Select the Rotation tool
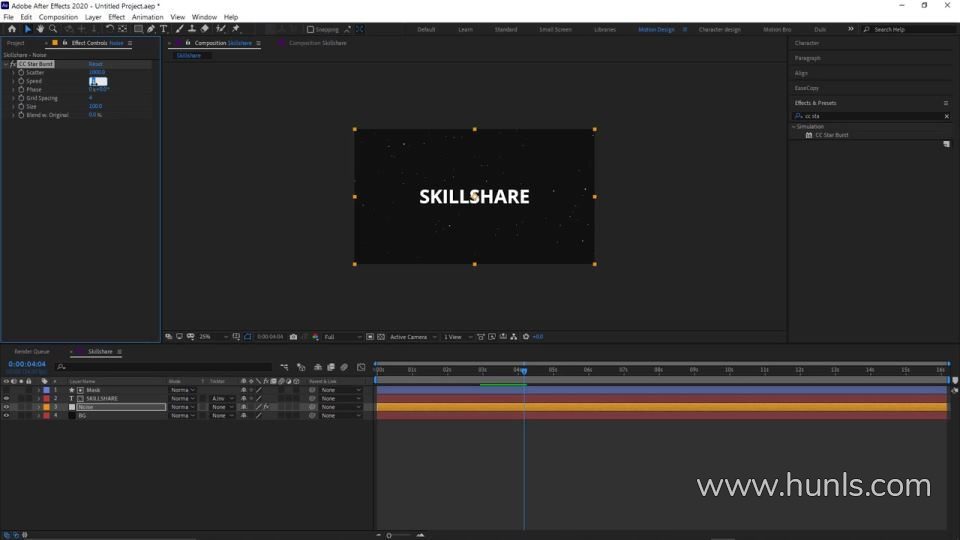960x540 pixels. click(x=110, y=29)
